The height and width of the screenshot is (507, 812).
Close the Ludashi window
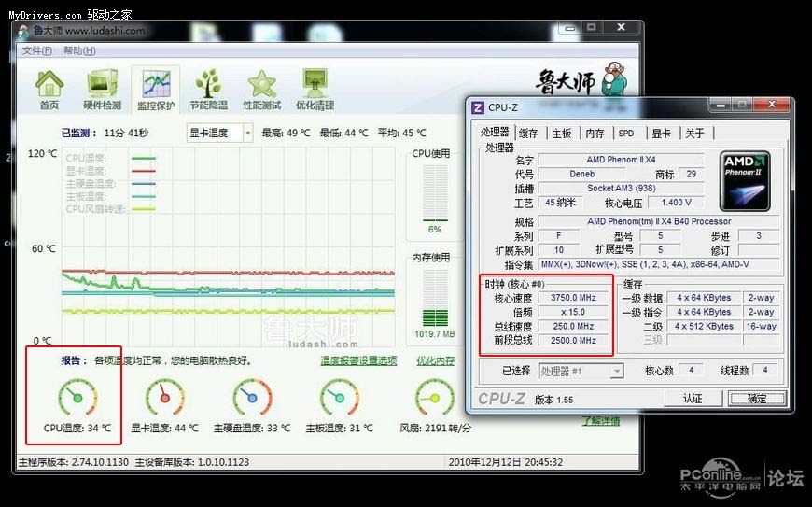pyautogui.click(x=621, y=27)
